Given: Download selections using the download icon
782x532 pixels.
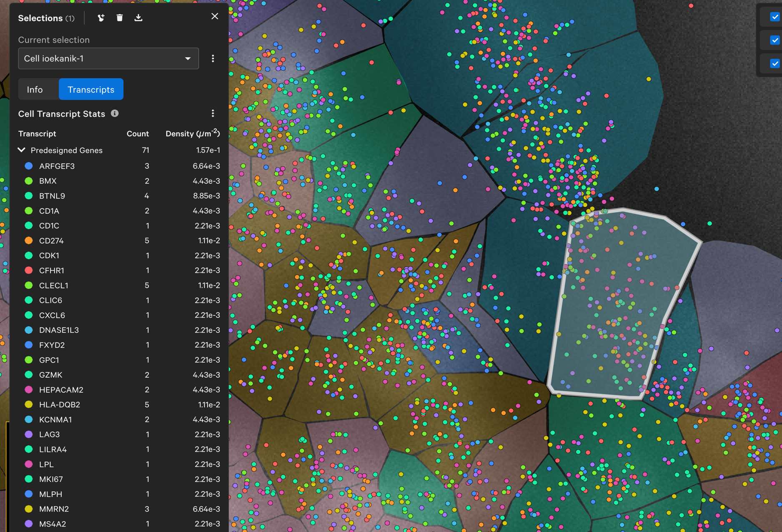Looking at the screenshot, I should pos(138,18).
